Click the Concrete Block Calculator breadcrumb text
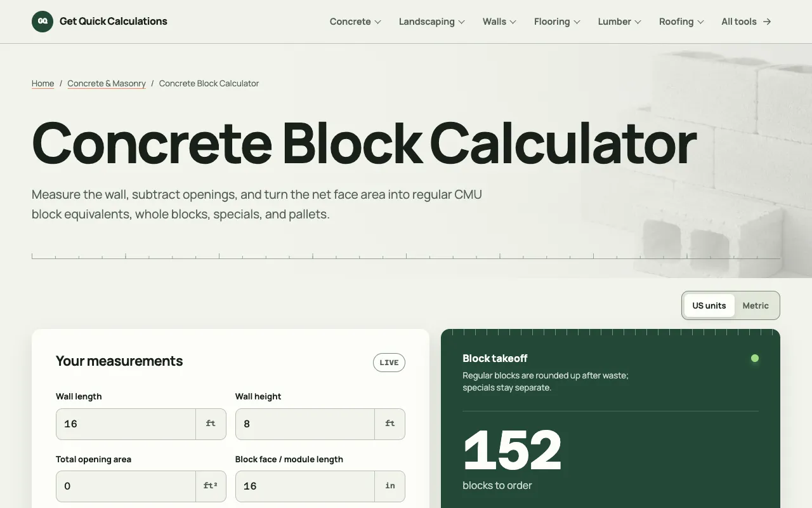The height and width of the screenshot is (508, 812). tap(209, 83)
